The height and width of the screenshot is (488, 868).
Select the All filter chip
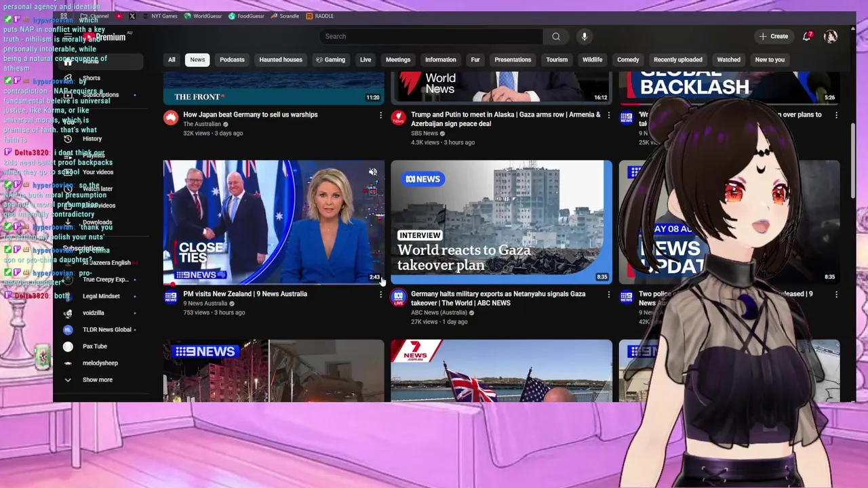coord(172,60)
